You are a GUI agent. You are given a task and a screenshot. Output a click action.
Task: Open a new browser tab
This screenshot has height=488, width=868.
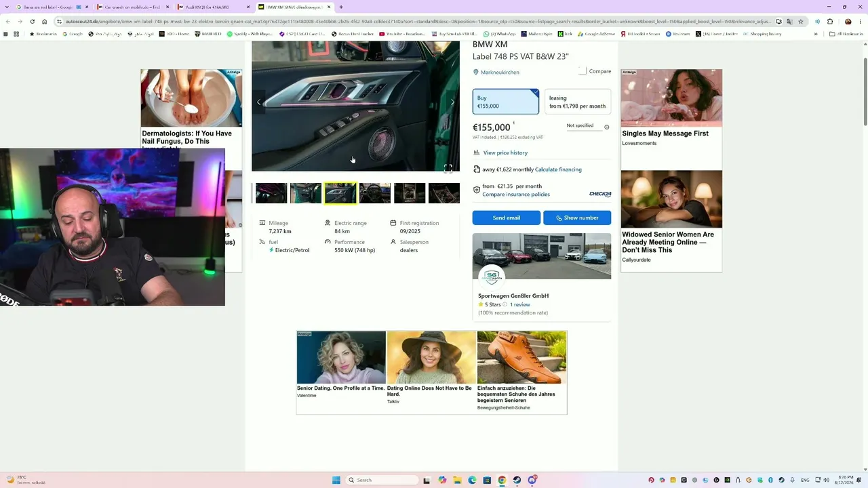(341, 7)
